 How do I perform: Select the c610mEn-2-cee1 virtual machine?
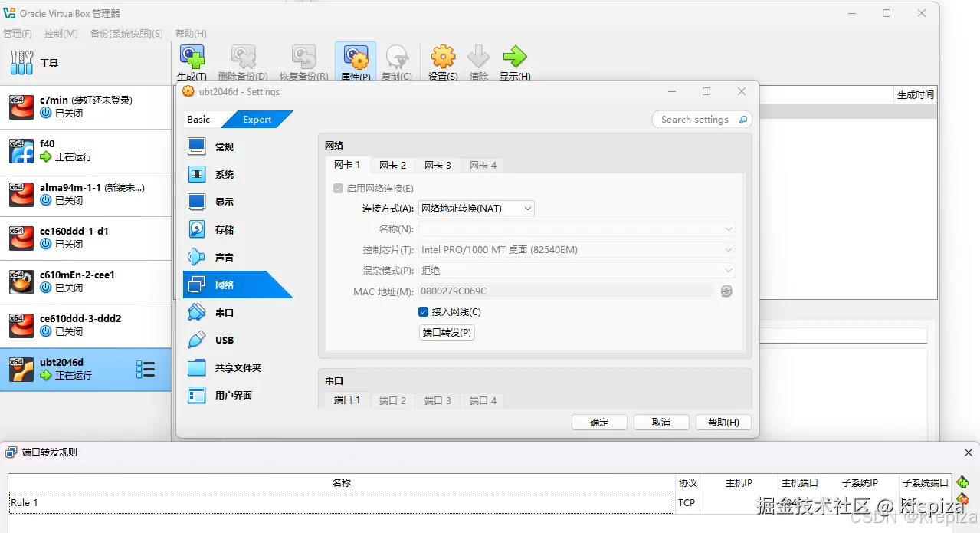point(85,281)
